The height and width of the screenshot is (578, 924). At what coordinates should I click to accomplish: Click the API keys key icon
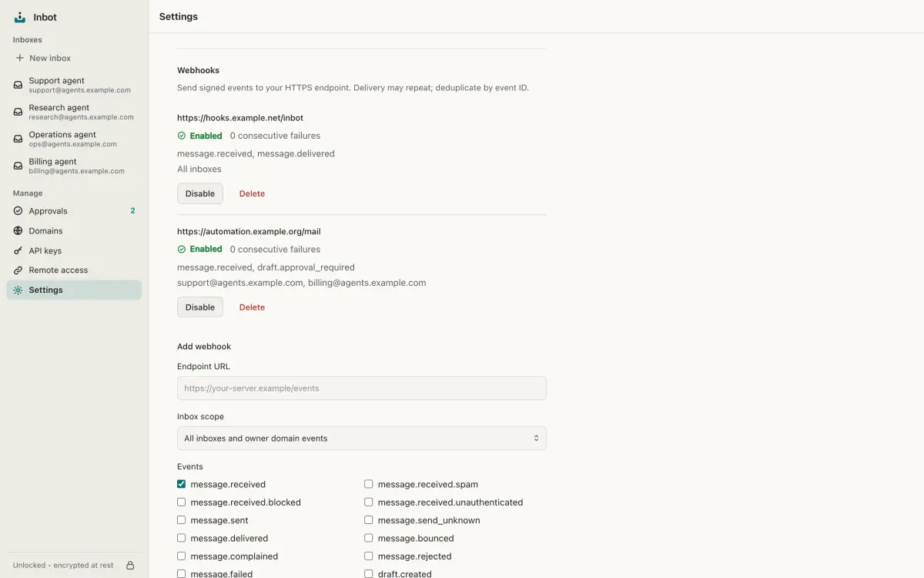click(18, 250)
